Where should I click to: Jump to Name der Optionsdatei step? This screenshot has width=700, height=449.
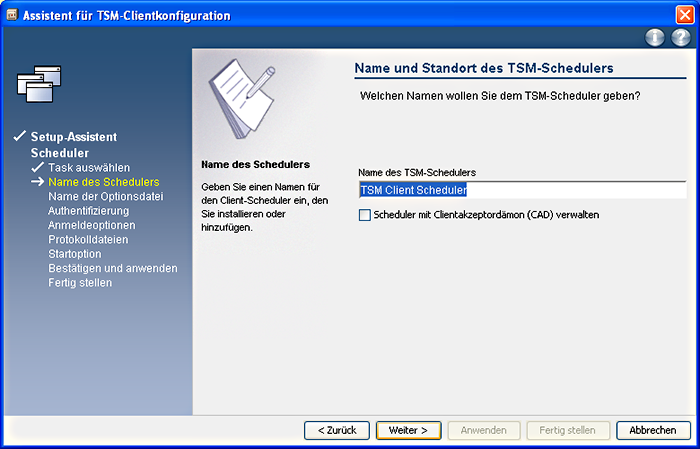point(105,197)
